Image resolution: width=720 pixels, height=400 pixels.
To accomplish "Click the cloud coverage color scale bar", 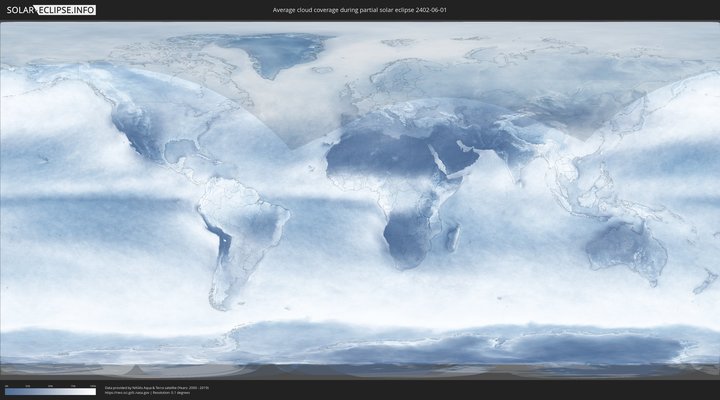I will point(51,392).
